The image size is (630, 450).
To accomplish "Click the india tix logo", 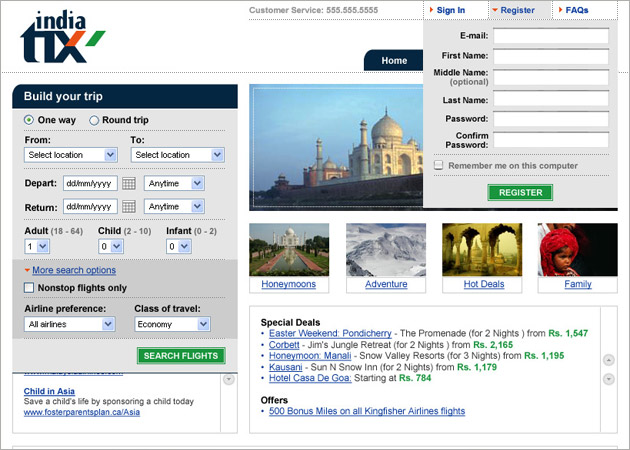I will point(62,37).
